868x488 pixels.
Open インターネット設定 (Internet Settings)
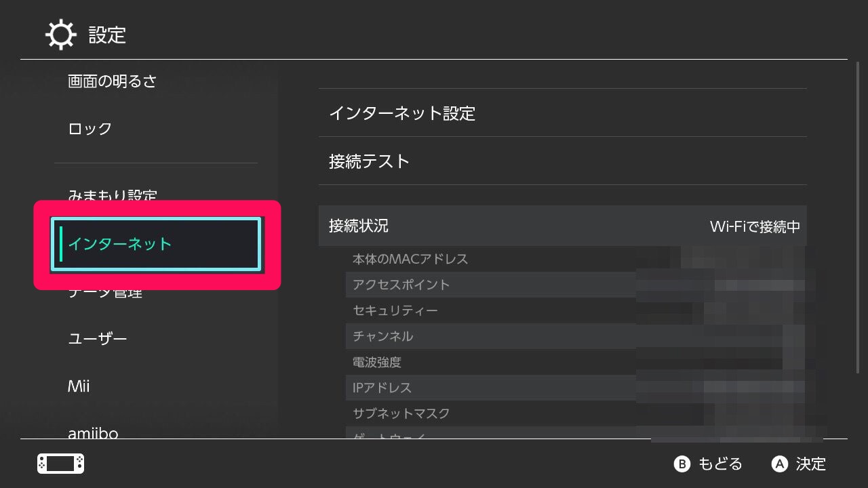402,113
